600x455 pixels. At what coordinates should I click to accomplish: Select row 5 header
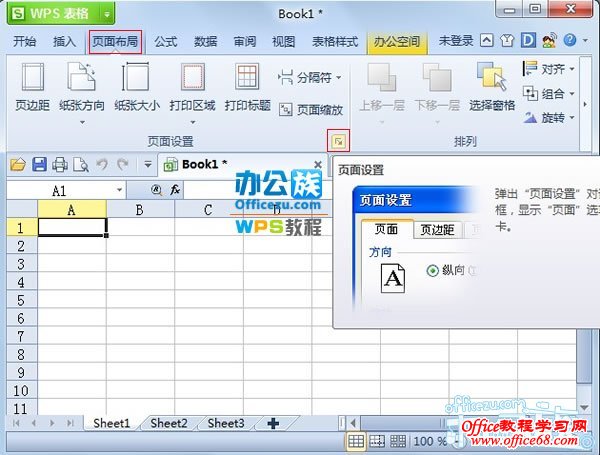click(21, 300)
